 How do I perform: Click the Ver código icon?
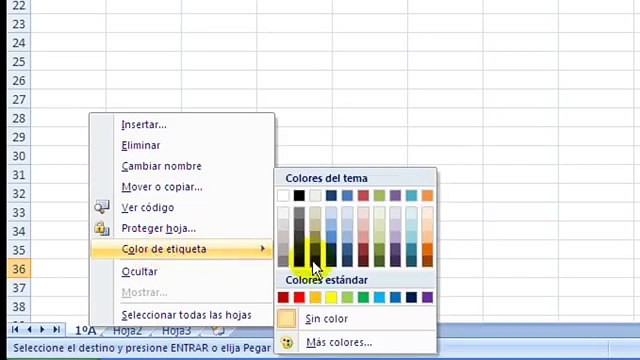pos(102,207)
